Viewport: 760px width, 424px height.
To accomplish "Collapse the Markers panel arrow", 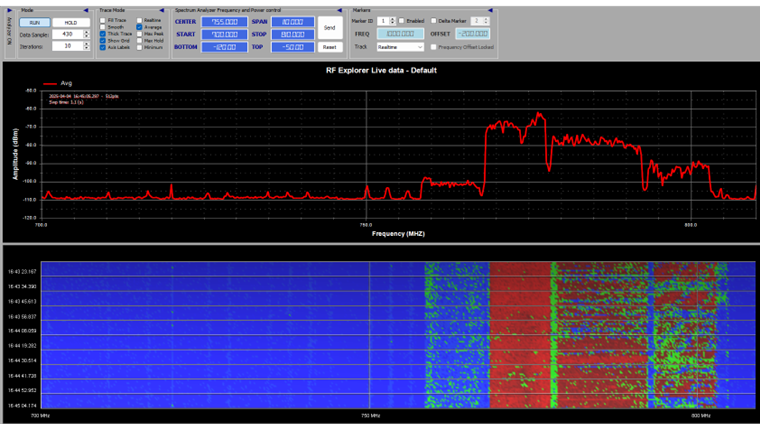I will (492, 10).
